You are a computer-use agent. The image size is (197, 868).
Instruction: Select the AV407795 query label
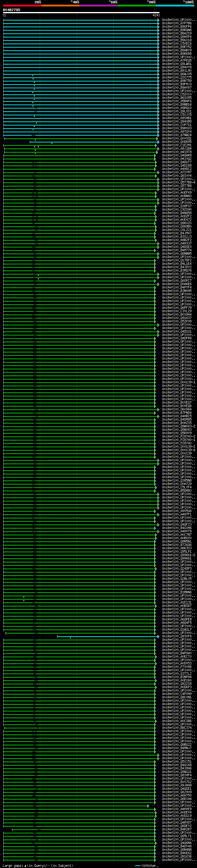click(11, 10)
